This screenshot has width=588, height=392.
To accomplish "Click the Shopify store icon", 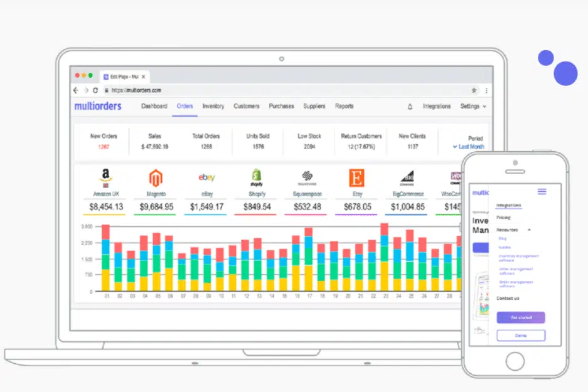I will coord(255,177).
